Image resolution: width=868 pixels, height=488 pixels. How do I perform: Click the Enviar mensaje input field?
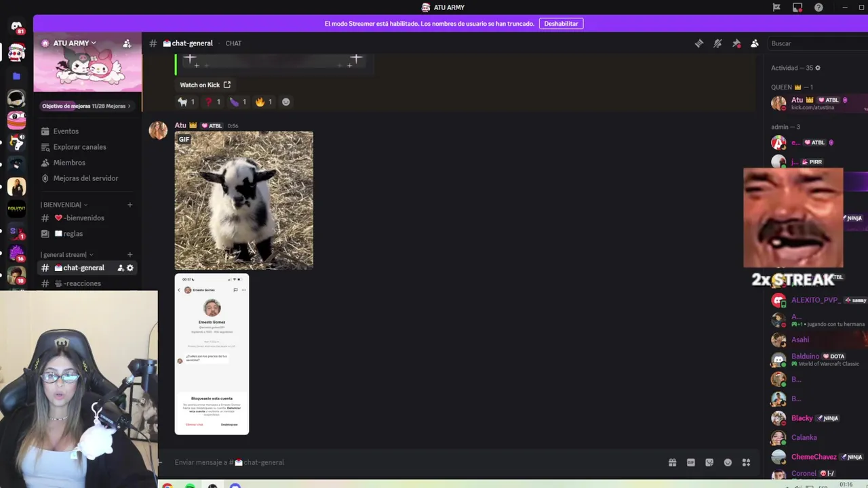[x=414, y=462]
